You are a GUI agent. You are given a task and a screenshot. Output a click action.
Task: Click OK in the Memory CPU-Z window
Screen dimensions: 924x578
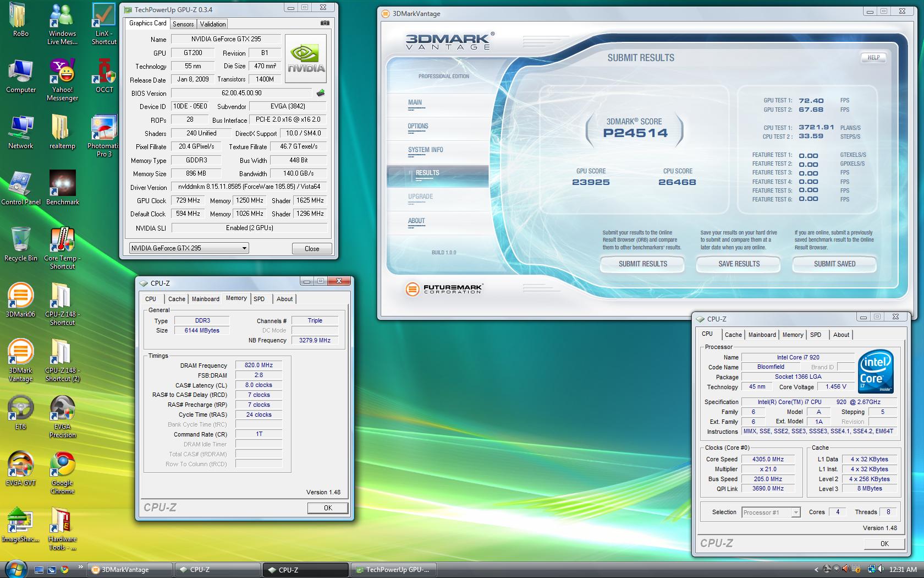(x=328, y=508)
